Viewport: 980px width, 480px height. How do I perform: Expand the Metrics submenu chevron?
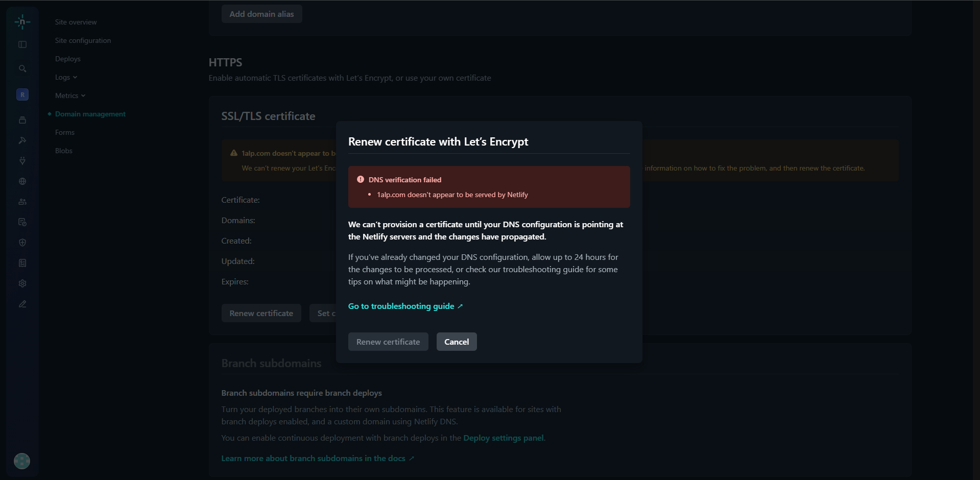pos(83,96)
